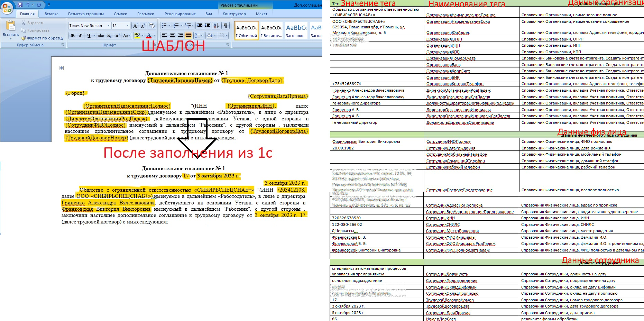This screenshot has width=644, height=321.
Task: Apply superscript formatting
Action: point(117,35)
